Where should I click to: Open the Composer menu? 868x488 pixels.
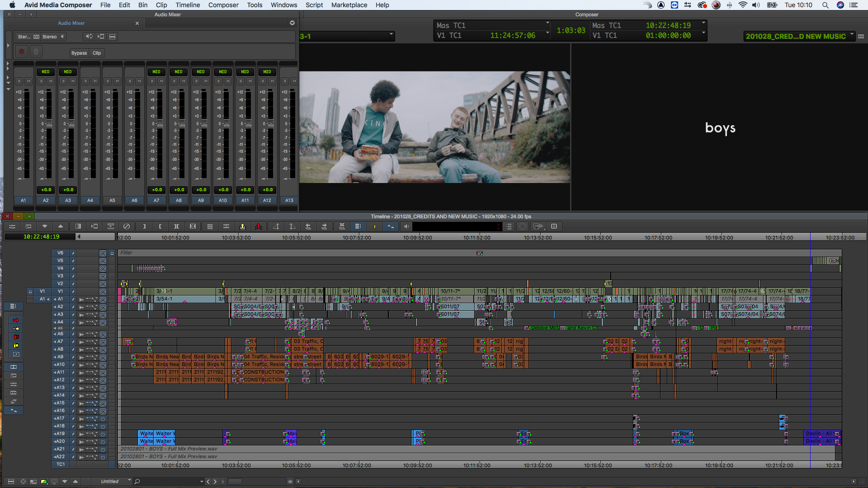pos(223,5)
